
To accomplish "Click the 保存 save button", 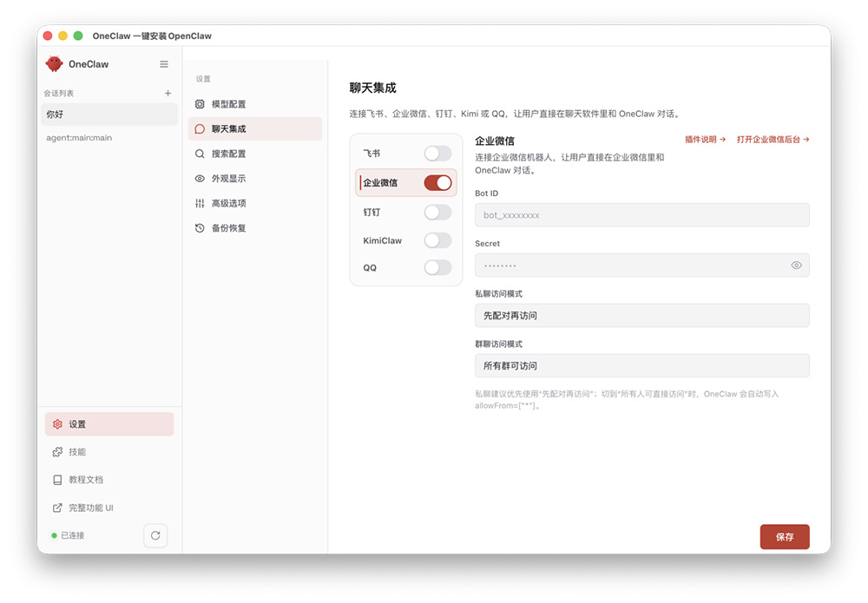I will point(784,536).
